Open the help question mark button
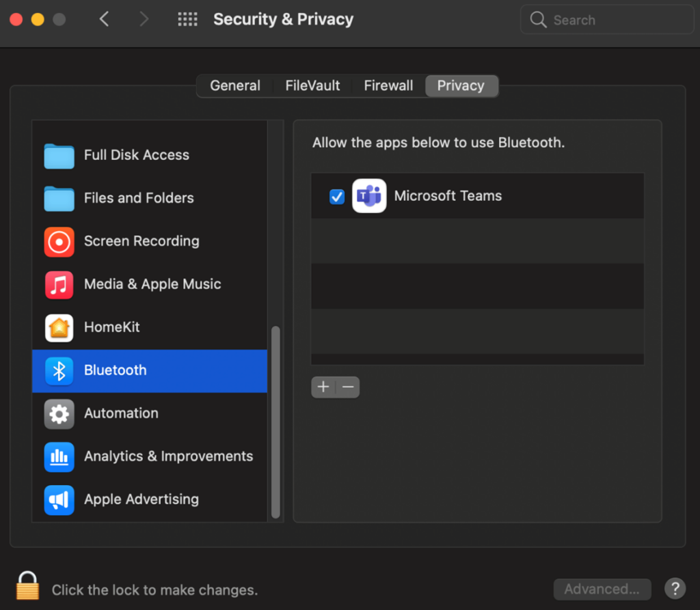 [675, 588]
